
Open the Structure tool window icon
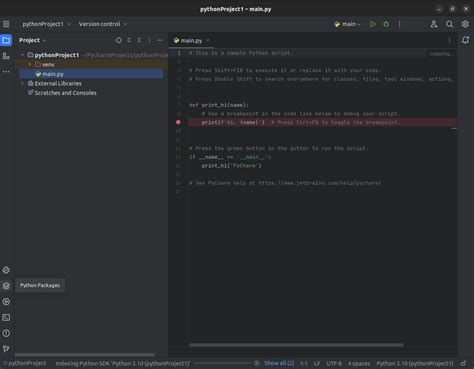[x=6, y=56]
